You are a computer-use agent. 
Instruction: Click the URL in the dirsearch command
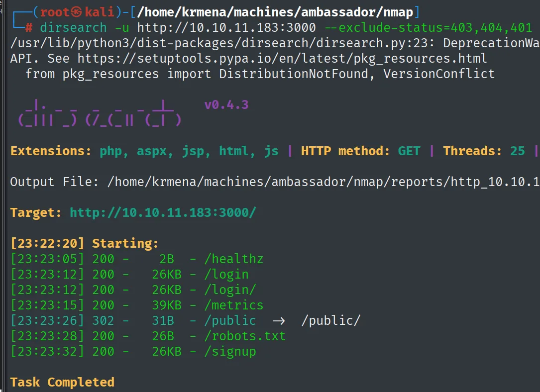[226, 27]
